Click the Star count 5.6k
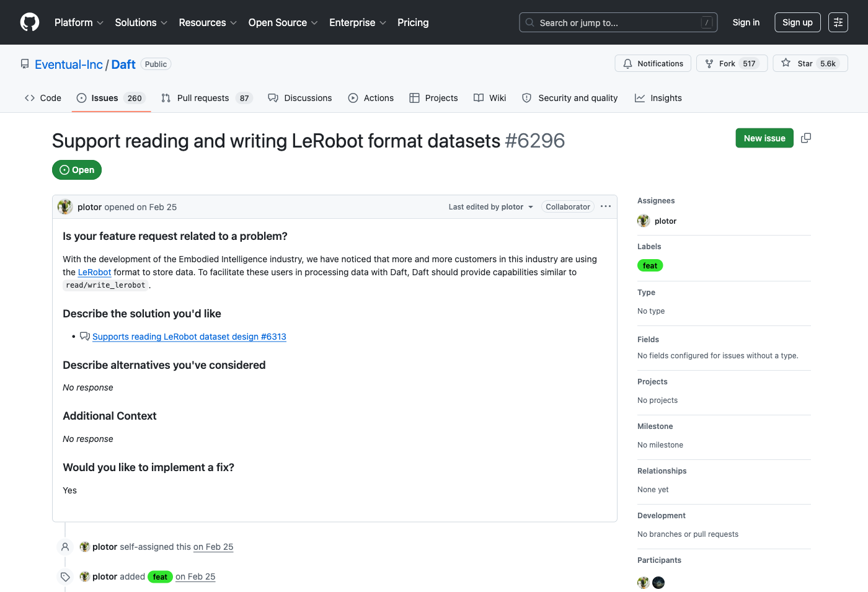This screenshot has height=592, width=868. click(828, 63)
